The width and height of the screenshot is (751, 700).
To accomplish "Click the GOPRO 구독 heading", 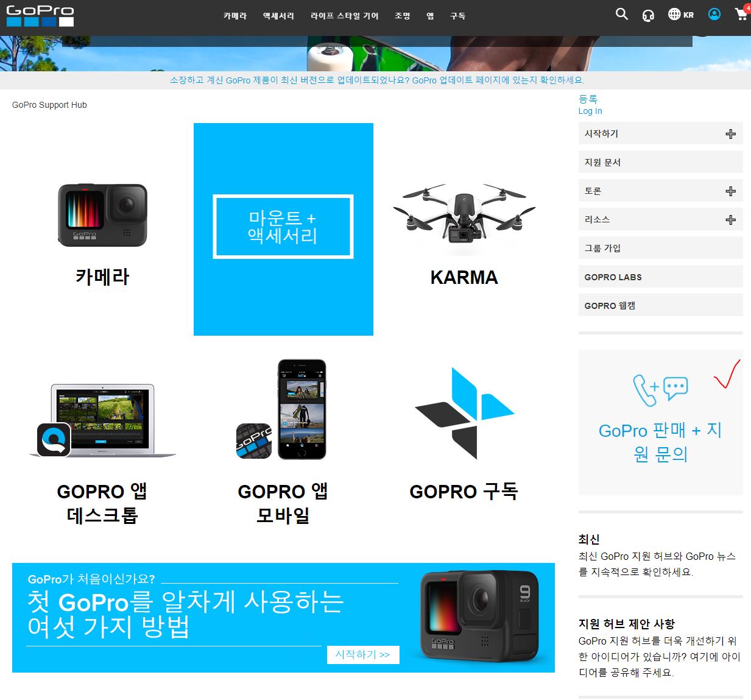I will coord(464,491).
